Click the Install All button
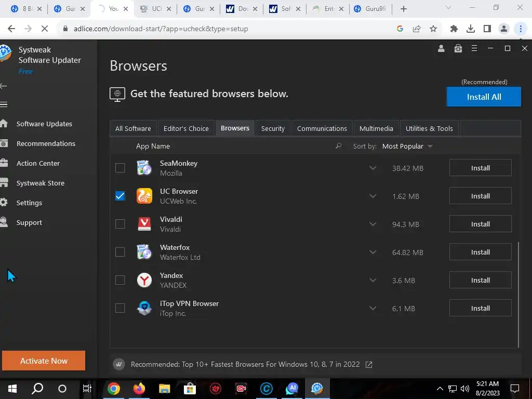The width and height of the screenshot is (532, 399). (484, 97)
